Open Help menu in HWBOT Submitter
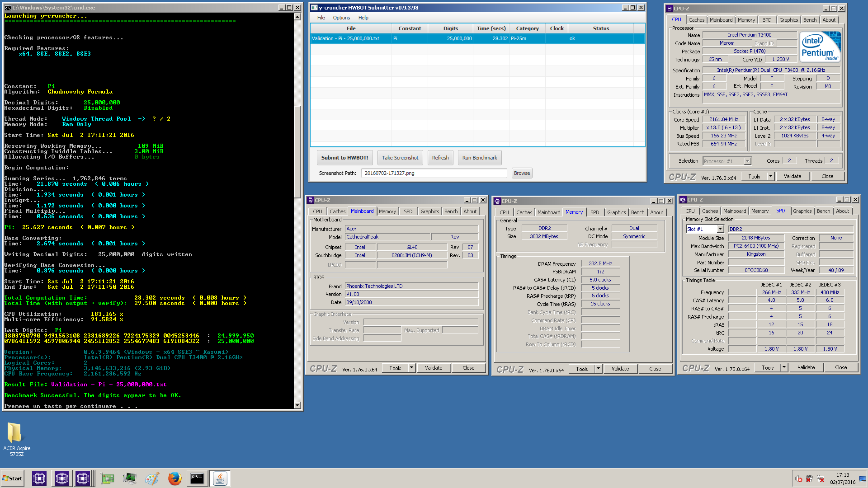Viewport: 868px width, 488px height. pyautogui.click(x=363, y=18)
